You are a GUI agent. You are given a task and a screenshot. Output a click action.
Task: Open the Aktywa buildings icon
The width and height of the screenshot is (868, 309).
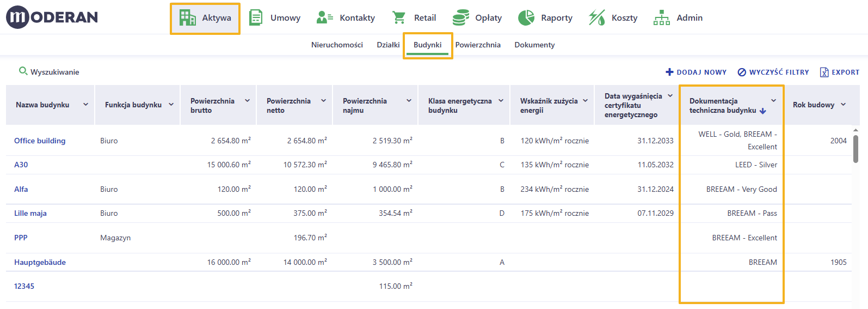[188, 17]
